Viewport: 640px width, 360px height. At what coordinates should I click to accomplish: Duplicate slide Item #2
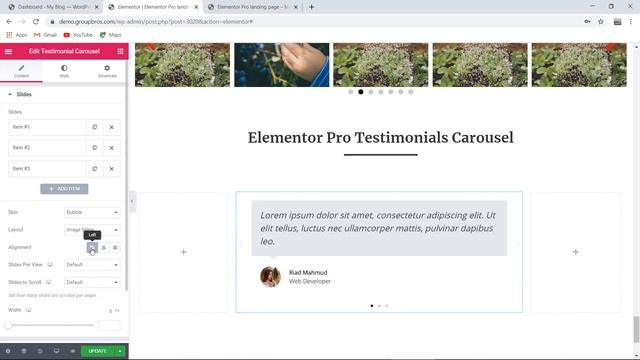(x=95, y=148)
